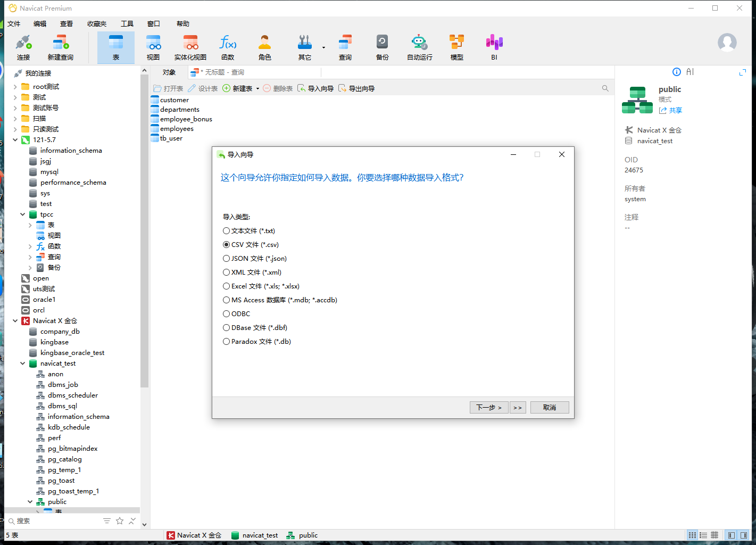Image resolution: width=756 pixels, height=545 pixels.
Task: Select DBase 文件 (*.dbf) option
Action: pos(255,328)
